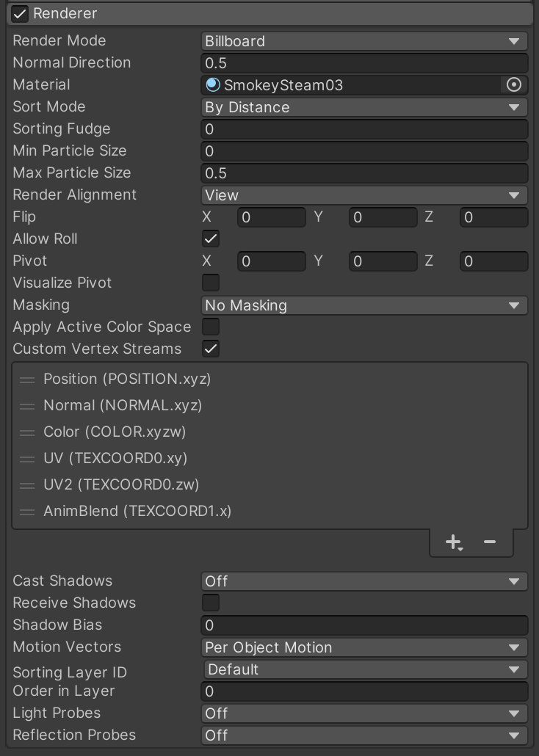Screen dimensions: 539x756
Task: Enable the Visualize Pivot checkbox
Action: pyautogui.click(x=211, y=283)
